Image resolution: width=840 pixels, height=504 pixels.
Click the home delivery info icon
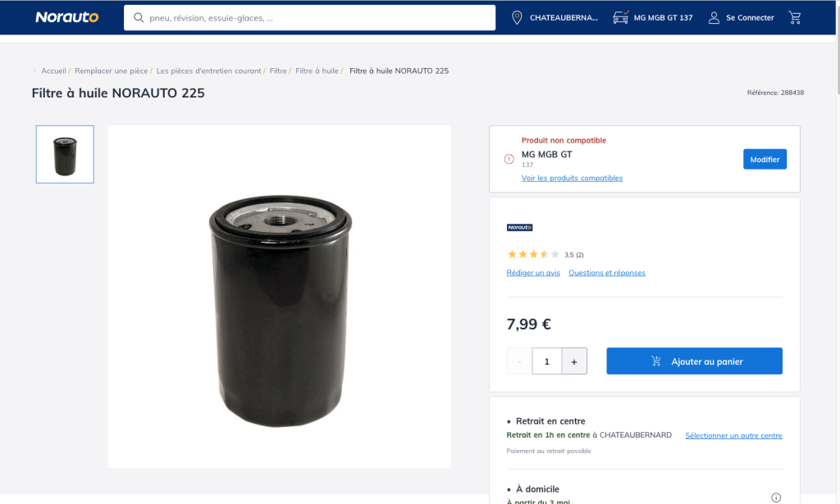click(x=776, y=497)
